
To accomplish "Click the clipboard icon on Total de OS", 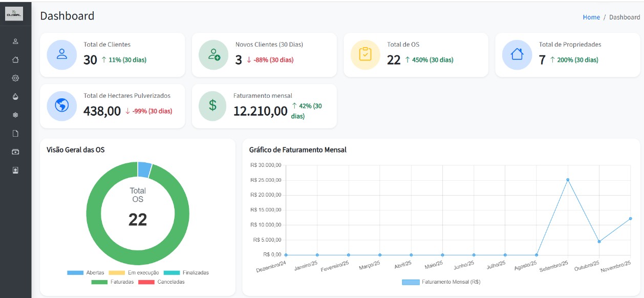I will click(365, 54).
